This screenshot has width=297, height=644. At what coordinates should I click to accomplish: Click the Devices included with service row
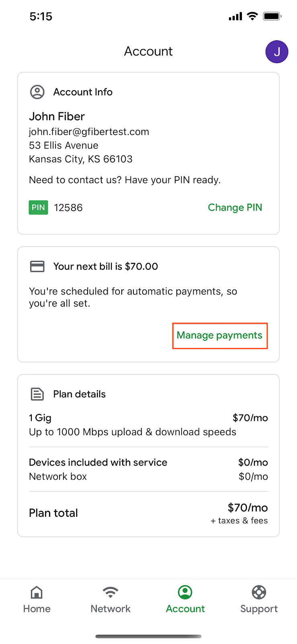[x=98, y=462]
